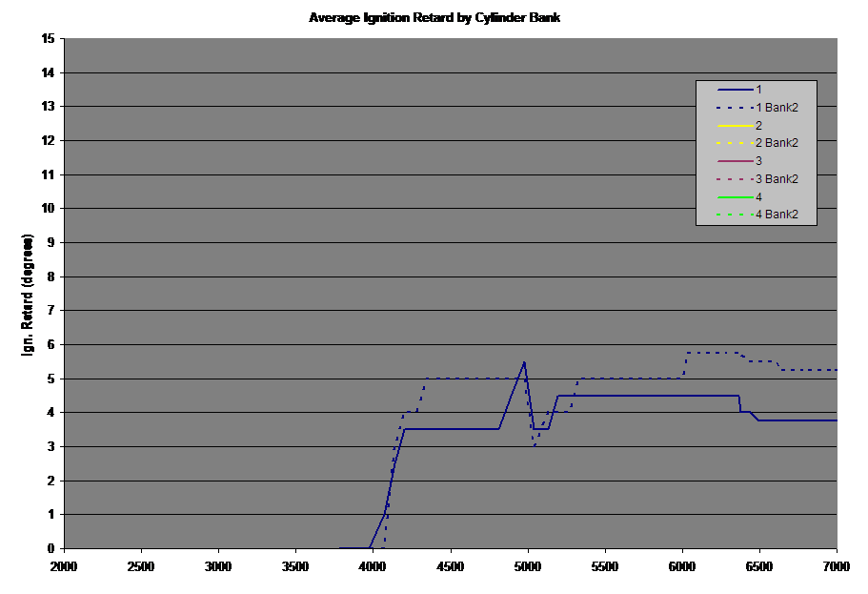Select the topmost value label on the vertical axis
The image size is (868, 594).
(x=47, y=40)
